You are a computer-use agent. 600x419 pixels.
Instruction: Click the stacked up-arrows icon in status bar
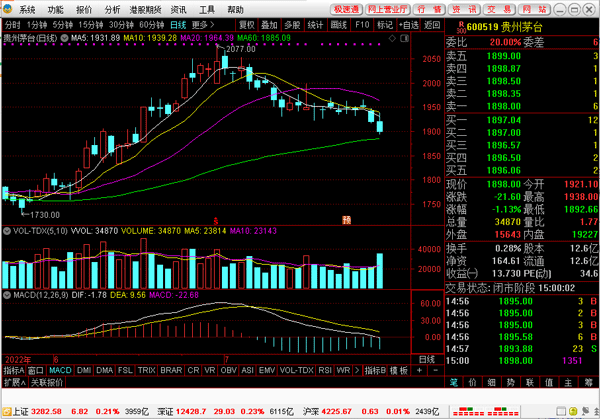[x=597, y=411]
